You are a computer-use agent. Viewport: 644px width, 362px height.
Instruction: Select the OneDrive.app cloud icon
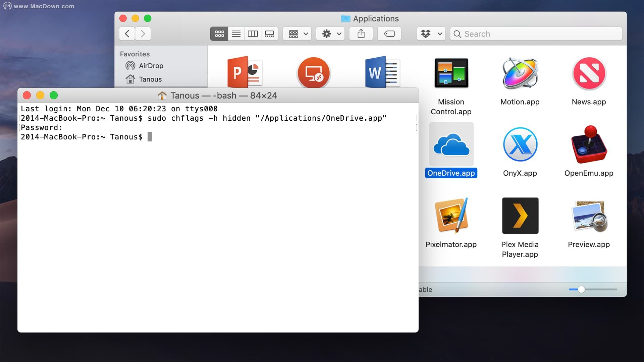(451, 144)
